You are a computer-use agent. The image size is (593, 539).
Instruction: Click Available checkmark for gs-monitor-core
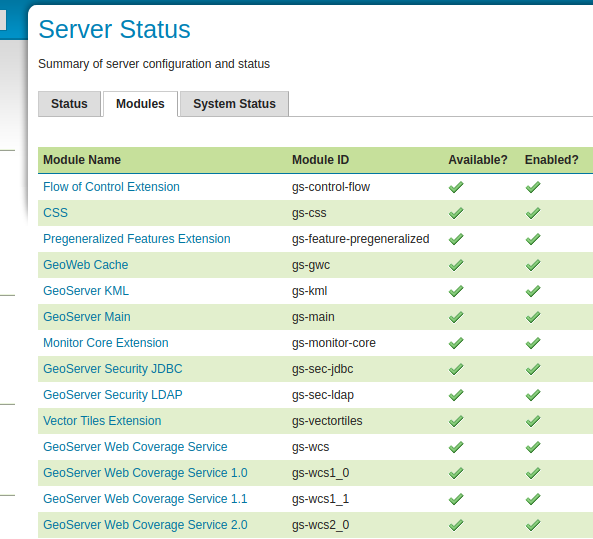(x=456, y=343)
